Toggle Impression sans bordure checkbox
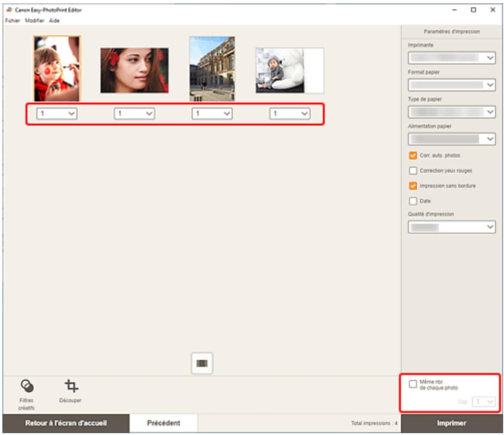504x435 pixels. click(x=413, y=186)
